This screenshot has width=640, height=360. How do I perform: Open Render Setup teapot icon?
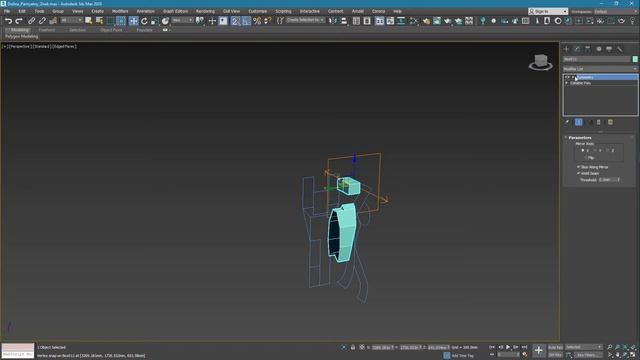click(x=426, y=21)
